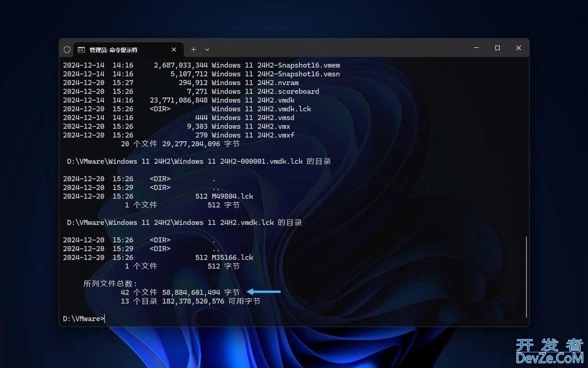Screen dimensions: 588x368
Task: Maximize the terminal window
Action: point(498,48)
